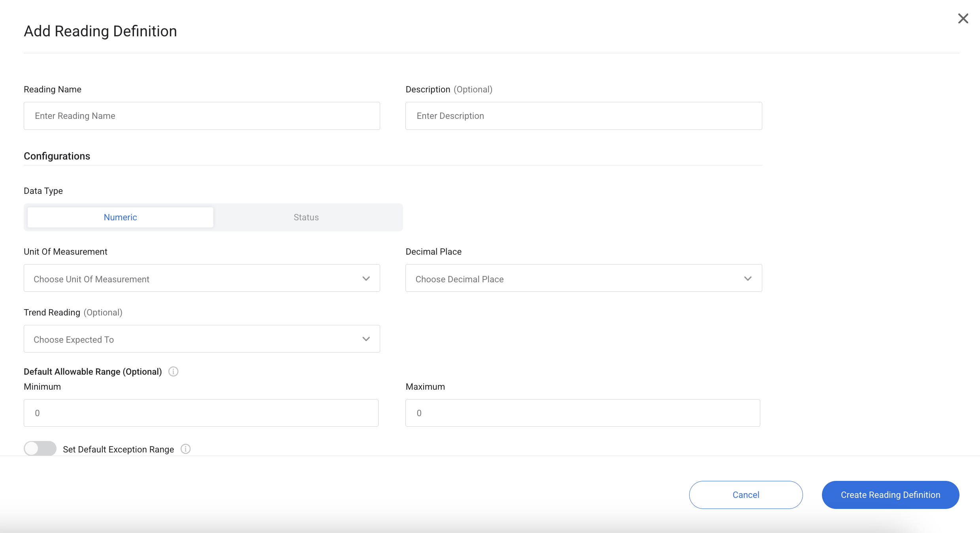Click the chevron in Trend Reading selector
Screen dimensions: 980x533
click(x=366, y=339)
